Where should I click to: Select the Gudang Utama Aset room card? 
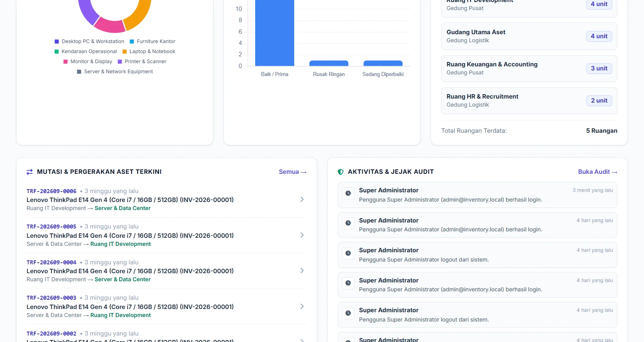point(529,36)
